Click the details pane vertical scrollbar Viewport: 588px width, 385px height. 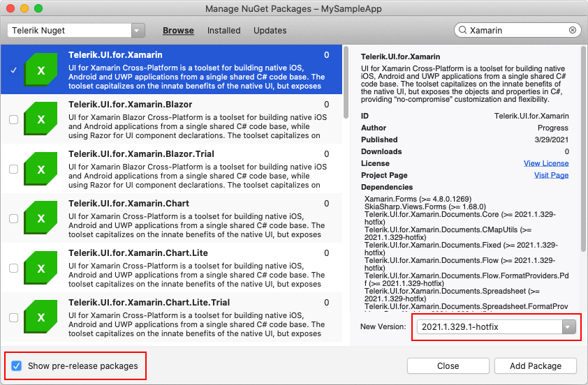tap(582, 149)
